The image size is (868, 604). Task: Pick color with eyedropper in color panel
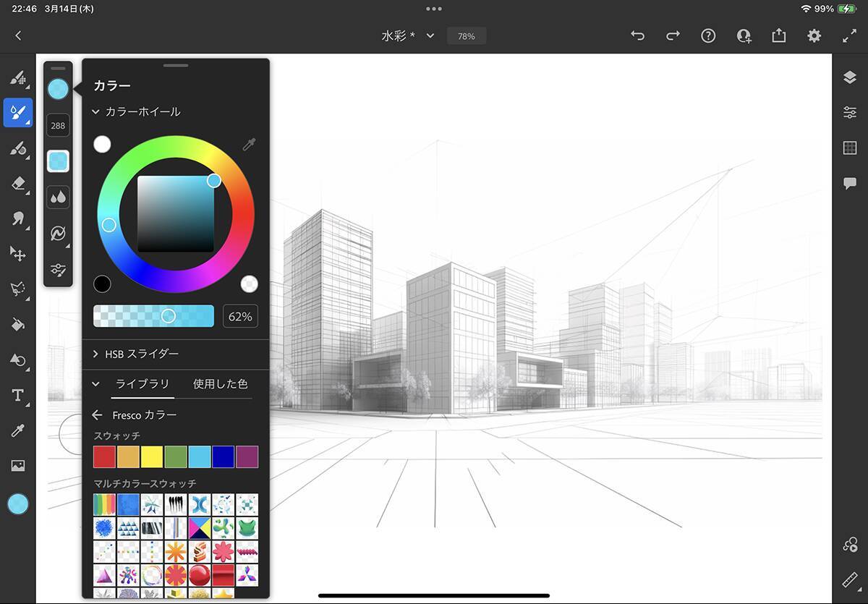tap(249, 145)
